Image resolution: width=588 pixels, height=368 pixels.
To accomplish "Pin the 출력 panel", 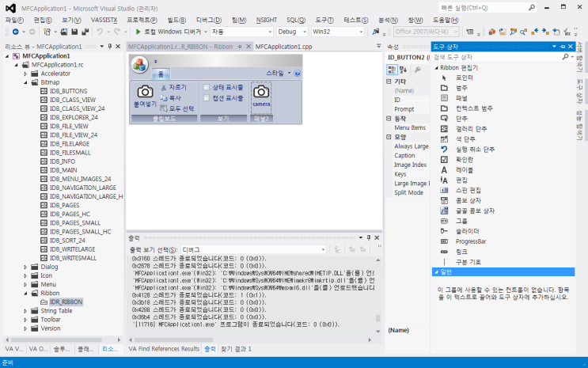I will coord(369,238).
